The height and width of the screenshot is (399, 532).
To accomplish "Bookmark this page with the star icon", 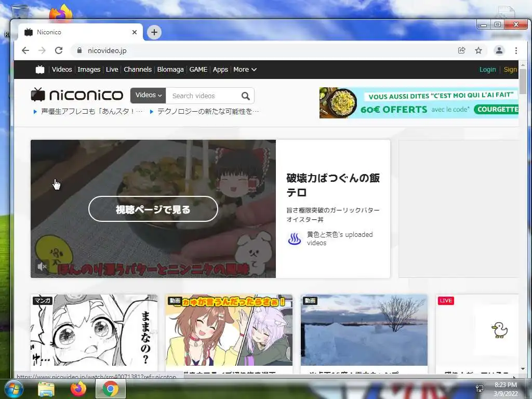I will click(478, 50).
